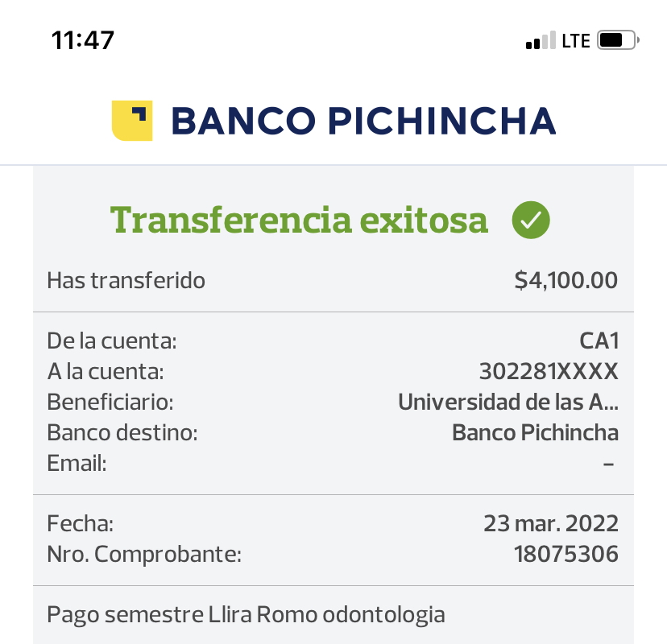Expand truncated beneficiary Universidad de las A...
Screen dimensions: 667x644
[508, 402]
